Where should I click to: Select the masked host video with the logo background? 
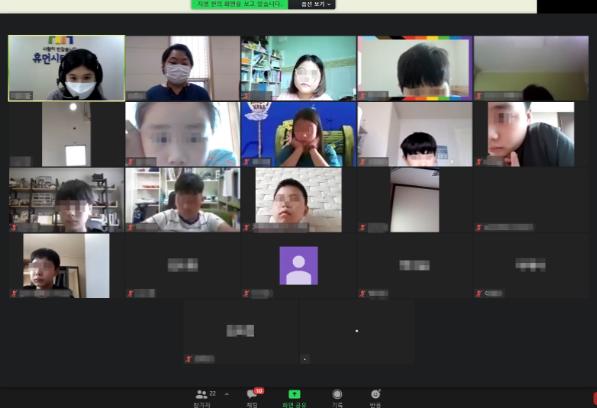click(x=66, y=68)
